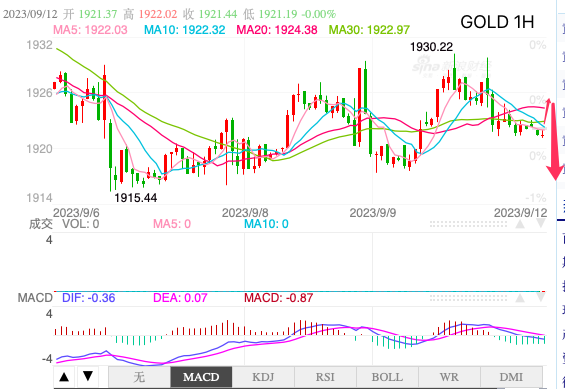Click the dotted drag handle on volume panel
Screen dimensions: 565x389
pyautogui.click(x=468, y=224)
